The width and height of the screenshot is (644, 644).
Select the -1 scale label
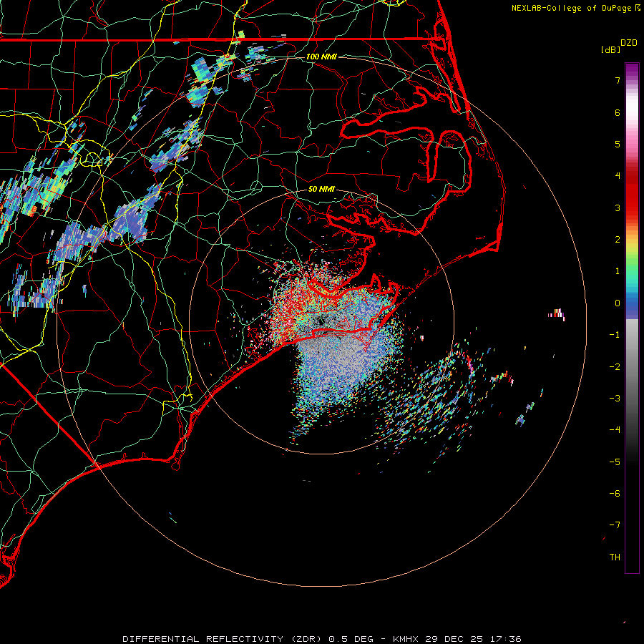tap(615, 335)
